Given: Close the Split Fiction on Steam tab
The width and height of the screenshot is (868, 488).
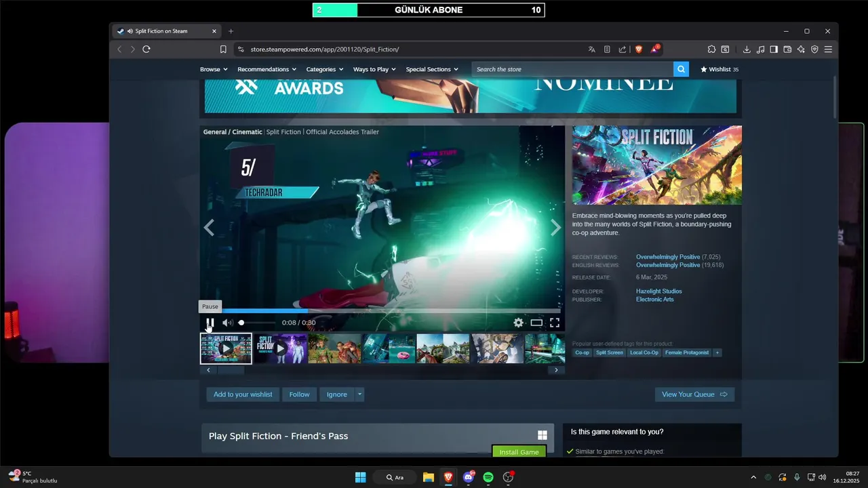Looking at the screenshot, I should [214, 31].
